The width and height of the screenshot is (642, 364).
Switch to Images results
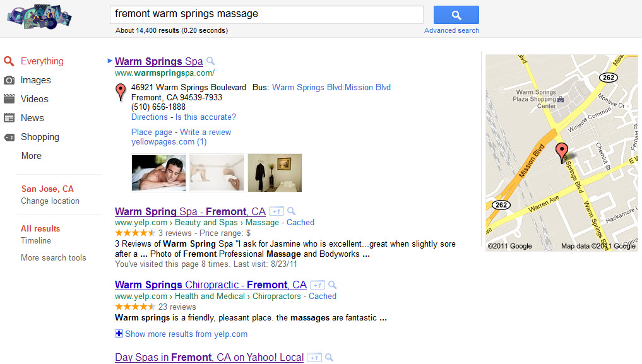[35, 80]
